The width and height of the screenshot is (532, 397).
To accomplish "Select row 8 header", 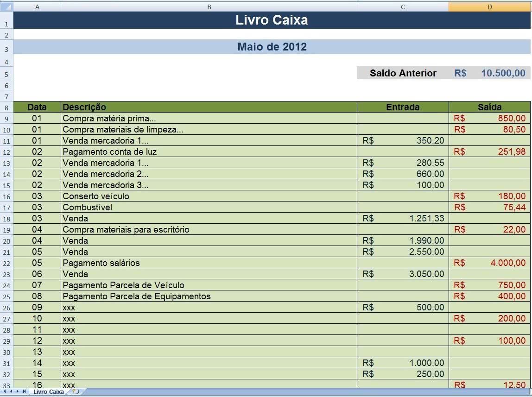I will (6, 107).
